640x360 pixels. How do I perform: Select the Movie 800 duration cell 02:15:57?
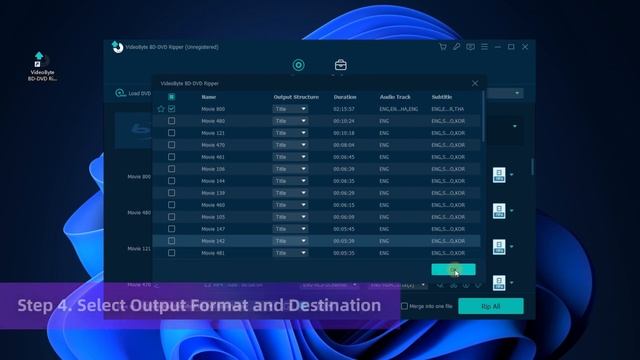tap(344, 109)
